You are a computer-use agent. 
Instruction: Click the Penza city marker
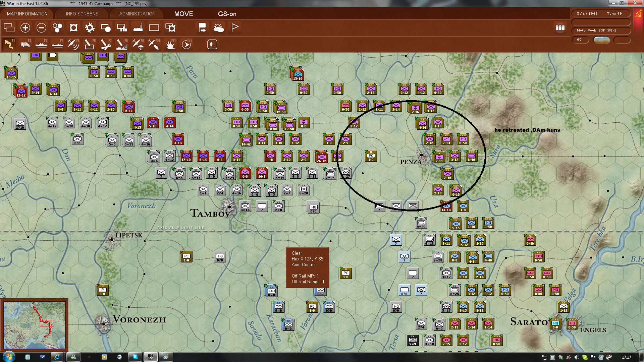click(421, 155)
